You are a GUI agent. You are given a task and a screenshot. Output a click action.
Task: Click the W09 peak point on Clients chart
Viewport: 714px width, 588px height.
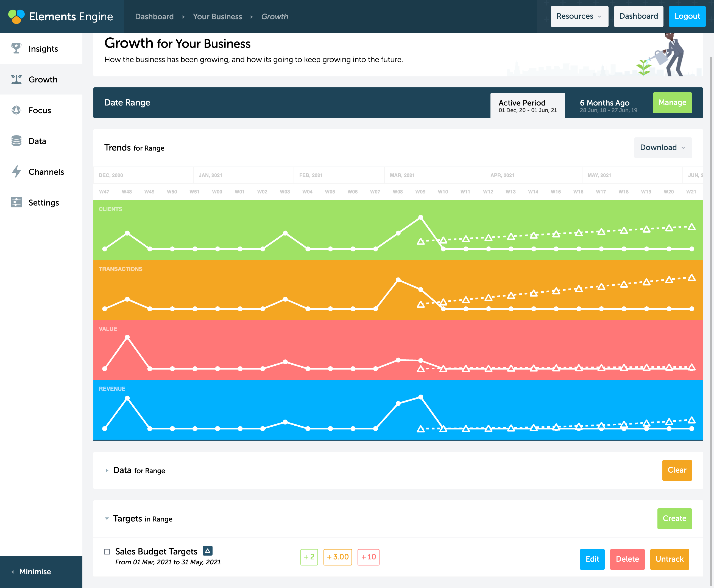[420, 217]
